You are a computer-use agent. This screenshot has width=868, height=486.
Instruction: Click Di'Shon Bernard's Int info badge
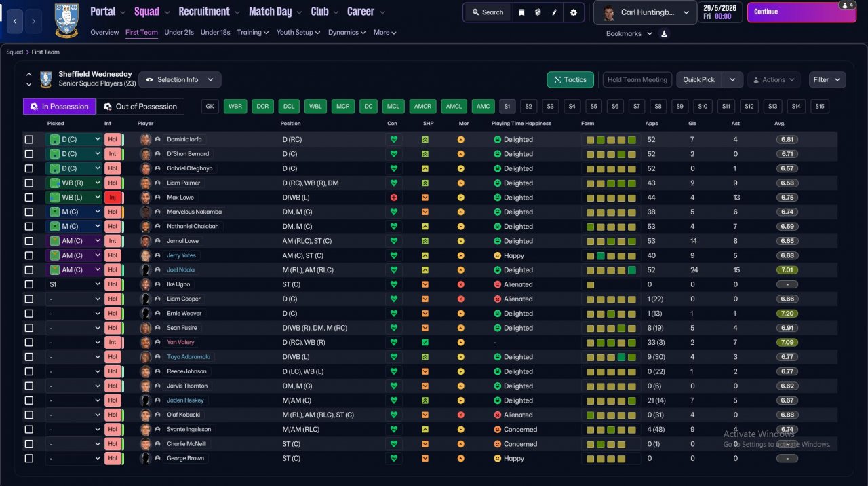[113, 154]
